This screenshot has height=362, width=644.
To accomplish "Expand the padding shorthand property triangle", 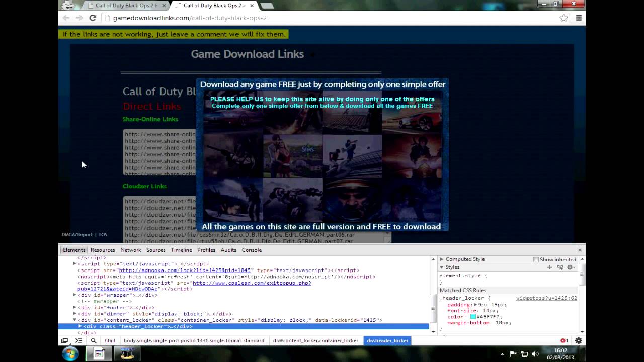I will point(475,305).
